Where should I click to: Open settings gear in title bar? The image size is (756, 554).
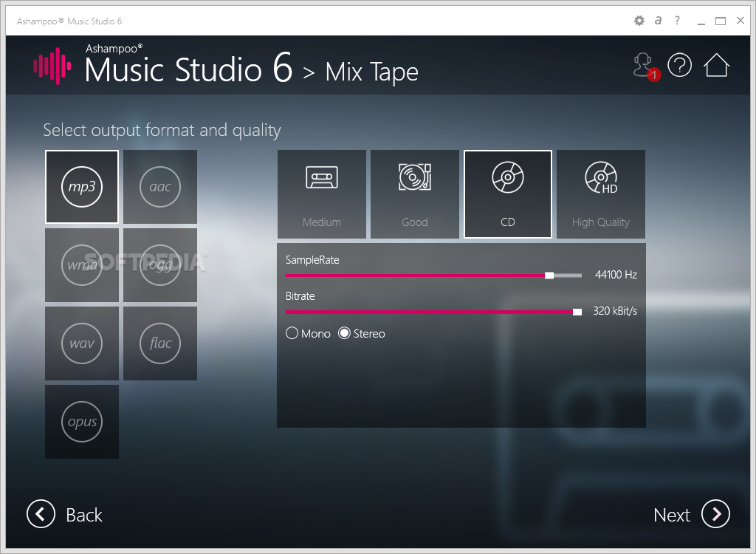click(639, 21)
